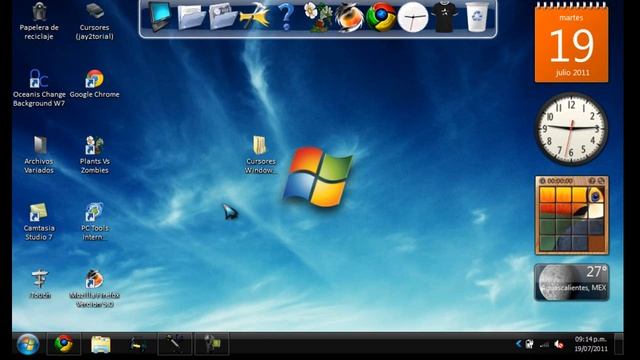Click the toucan eye puzzle tile
The height and width of the screenshot is (360, 640).
(596, 194)
